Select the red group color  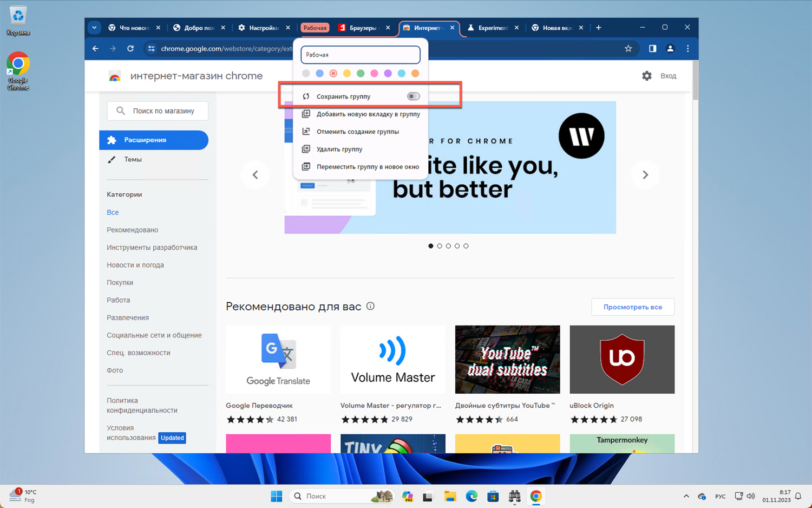[x=333, y=73]
